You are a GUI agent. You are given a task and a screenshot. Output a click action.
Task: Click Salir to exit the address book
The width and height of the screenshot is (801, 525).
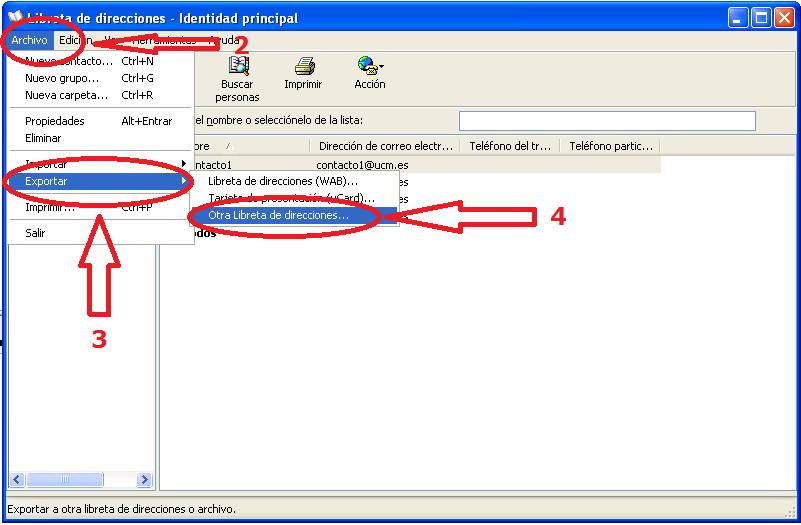pyautogui.click(x=35, y=233)
